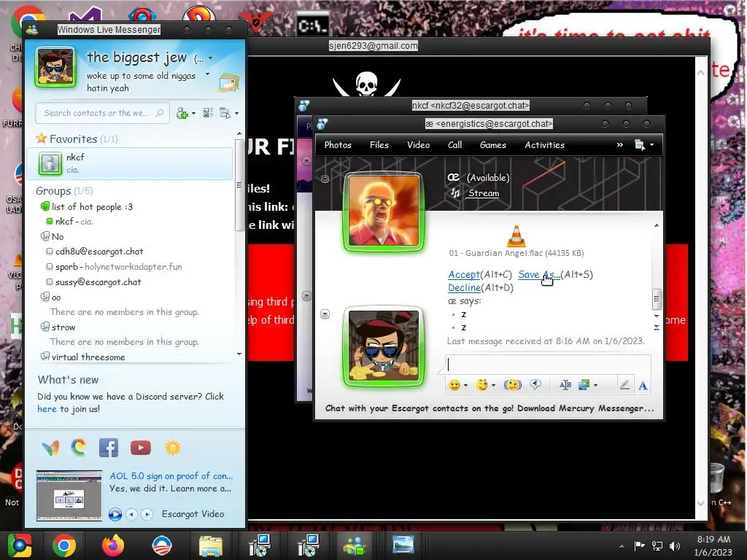Open the Games menu in chat window

(492, 145)
